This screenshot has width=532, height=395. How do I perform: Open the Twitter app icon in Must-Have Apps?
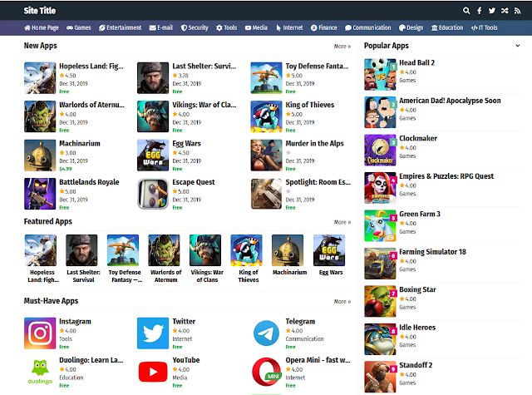coord(153,333)
